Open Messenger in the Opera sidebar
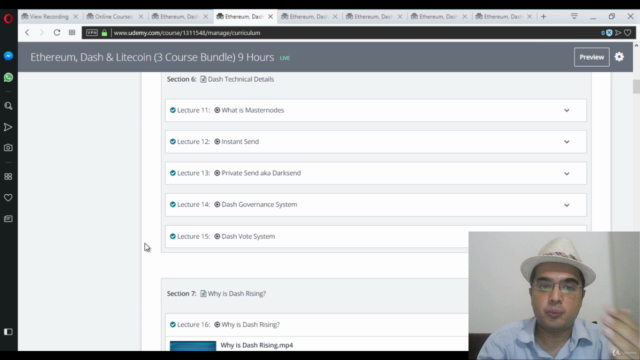This screenshot has height=360, width=640. [8, 56]
